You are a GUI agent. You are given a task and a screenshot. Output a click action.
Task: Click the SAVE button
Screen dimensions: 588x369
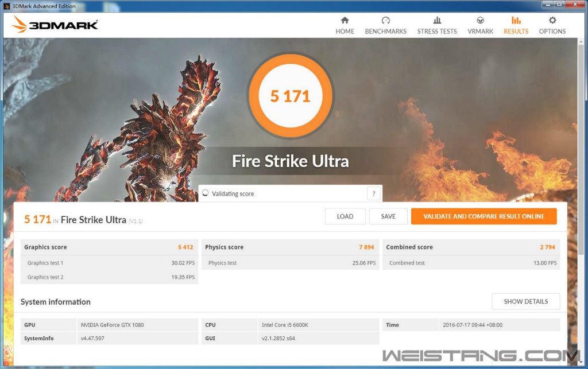[388, 216]
